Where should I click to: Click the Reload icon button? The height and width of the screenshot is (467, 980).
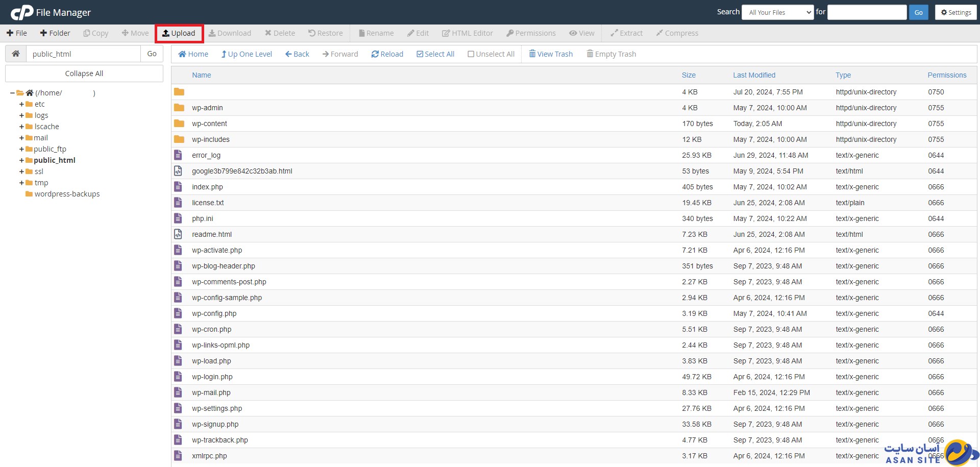[x=375, y=54]
